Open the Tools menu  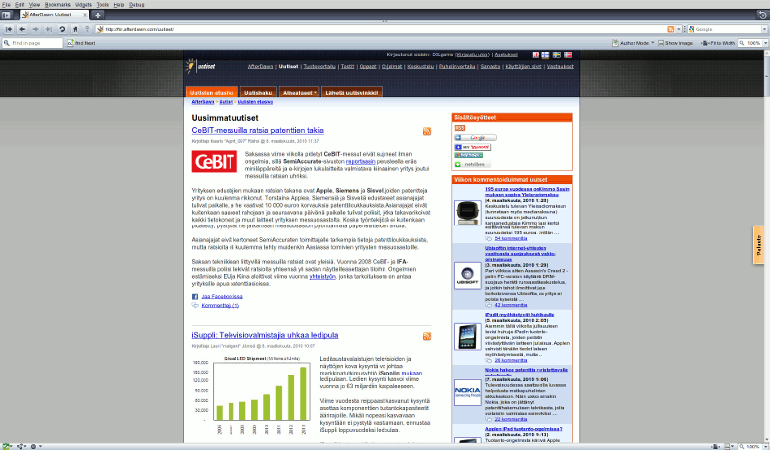103,4
